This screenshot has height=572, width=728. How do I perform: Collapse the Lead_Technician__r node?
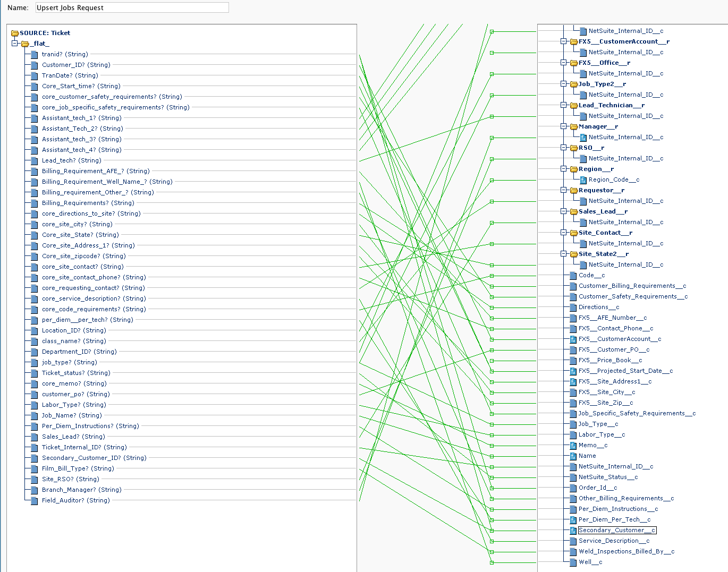click(563, 105)
